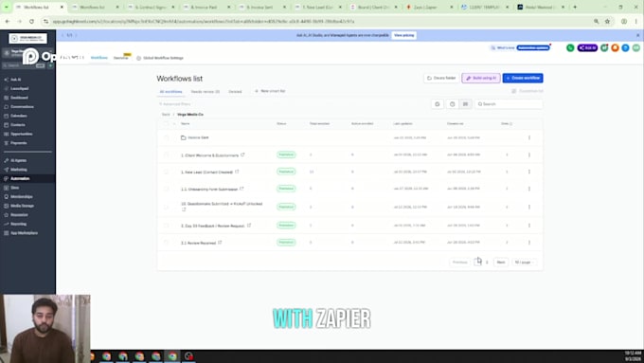Select the All workflows tab
Screen dimensions: 644x363
click(x=170, y=91)
